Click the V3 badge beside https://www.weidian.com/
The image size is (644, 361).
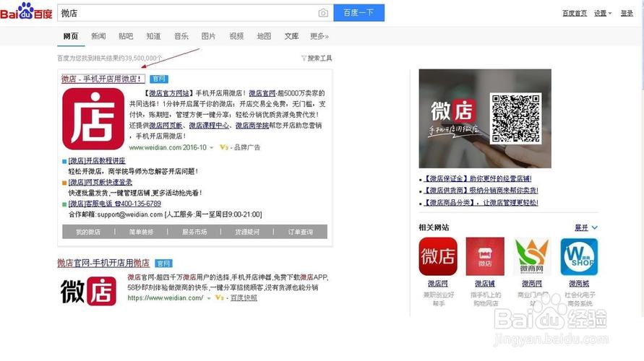[219, 297]
